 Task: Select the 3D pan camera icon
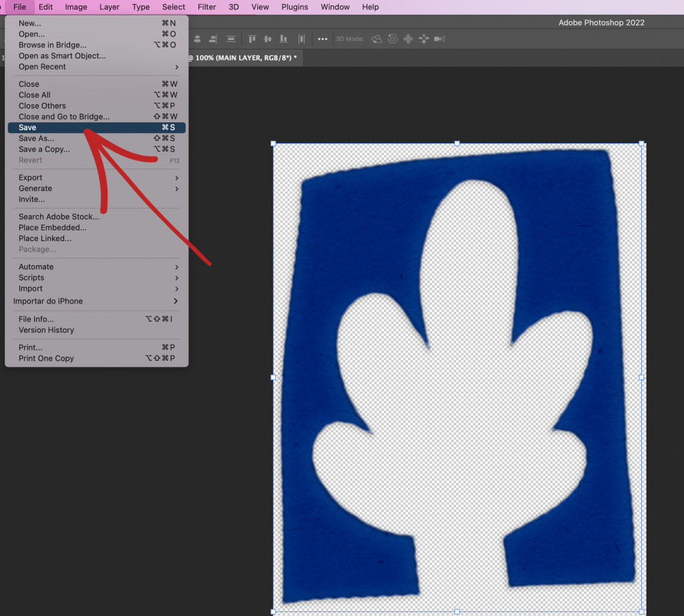coord(408,39)
